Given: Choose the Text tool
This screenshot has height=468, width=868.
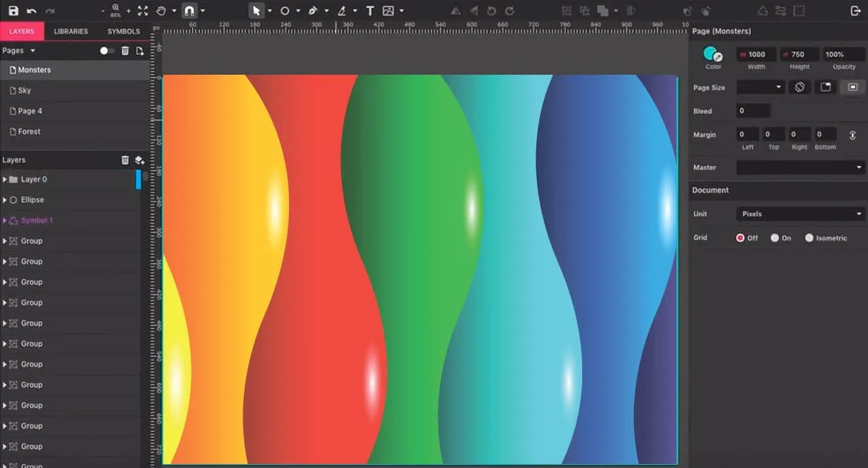Looking at the screenshot, I should click(x=370, y=11).
